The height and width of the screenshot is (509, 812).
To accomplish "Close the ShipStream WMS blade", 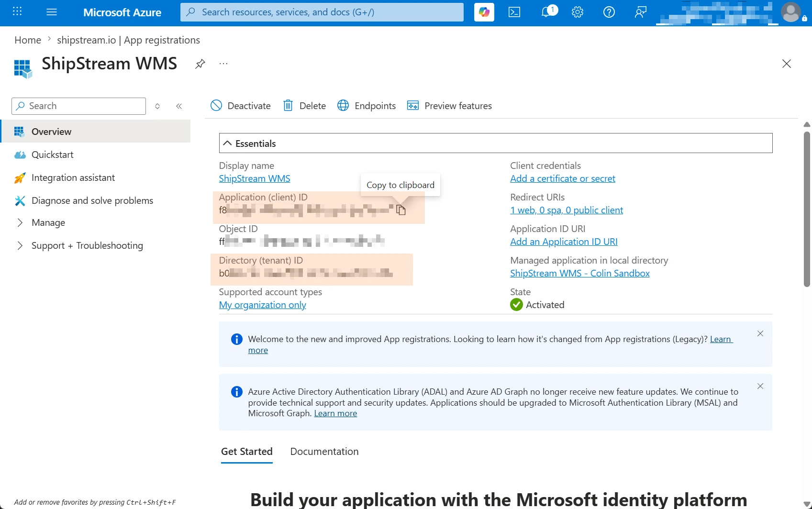I will (x=787, y=64).
